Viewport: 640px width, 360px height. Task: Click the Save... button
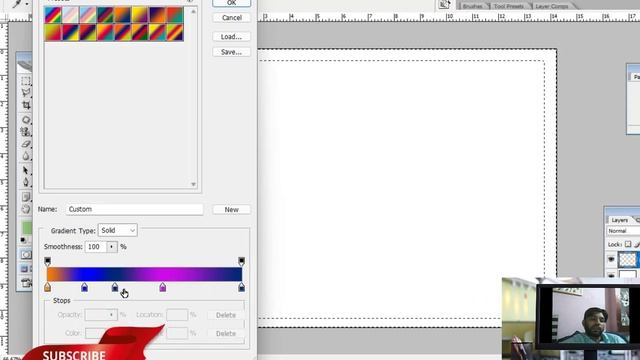click(231, 52)
